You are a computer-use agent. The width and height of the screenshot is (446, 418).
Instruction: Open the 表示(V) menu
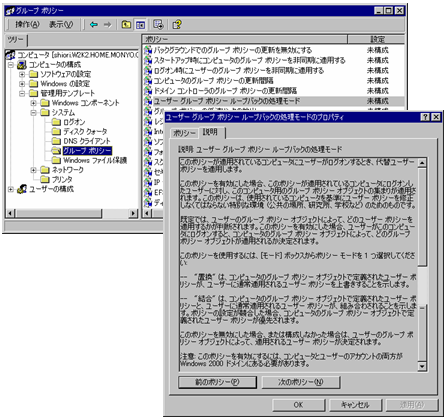tap(61, 24)
